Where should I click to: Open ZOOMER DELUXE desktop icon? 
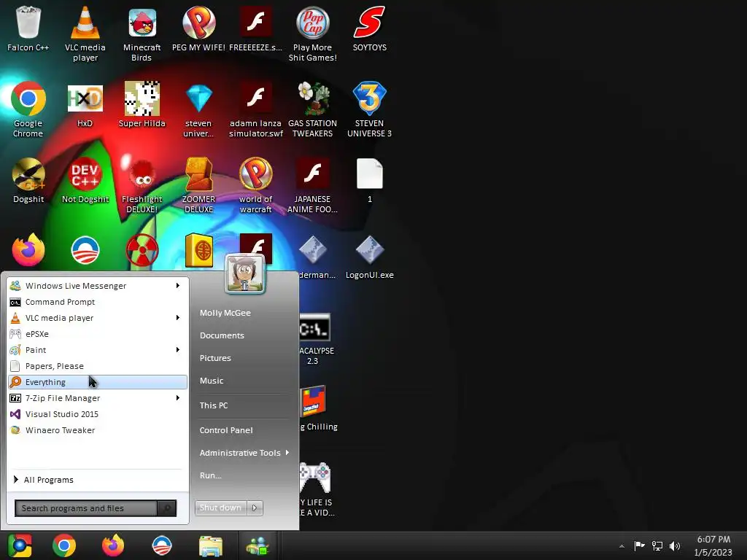coord(198,186)
